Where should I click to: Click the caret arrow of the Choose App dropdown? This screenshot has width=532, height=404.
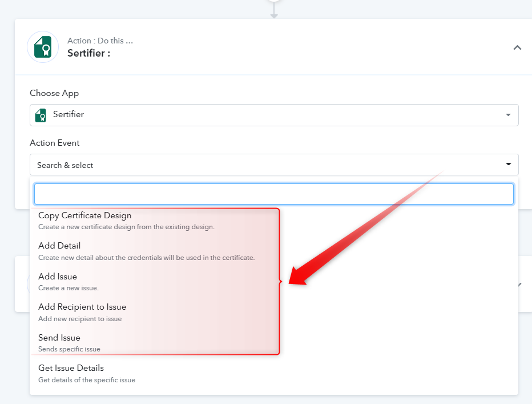coord(508,115)
